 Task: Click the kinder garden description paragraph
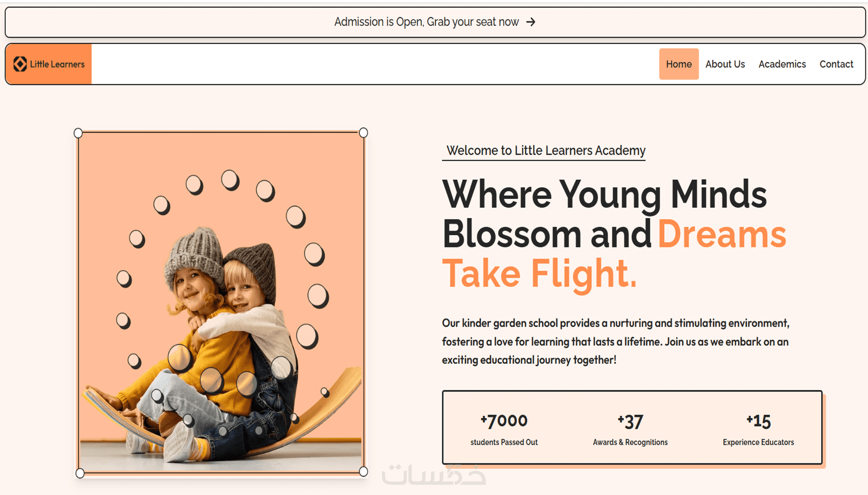[615, 341]
